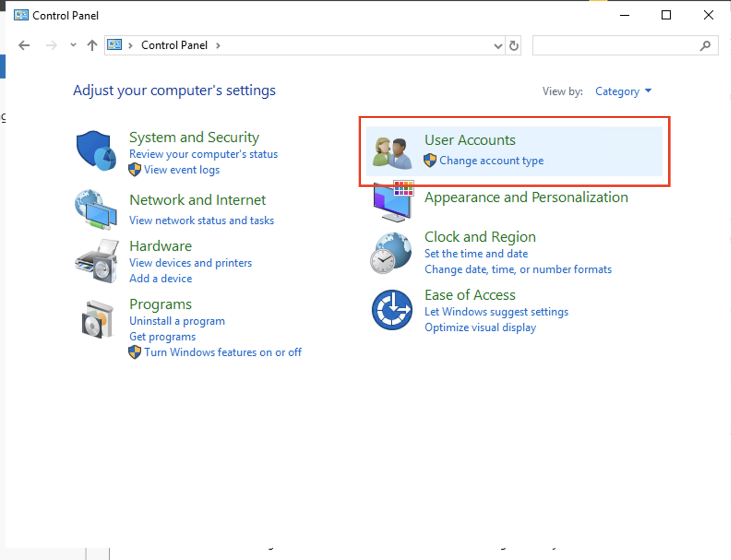This screenshot has width=731, height=560.
Task: Open Uninstall a program link
Action: [x=177, y=321]
